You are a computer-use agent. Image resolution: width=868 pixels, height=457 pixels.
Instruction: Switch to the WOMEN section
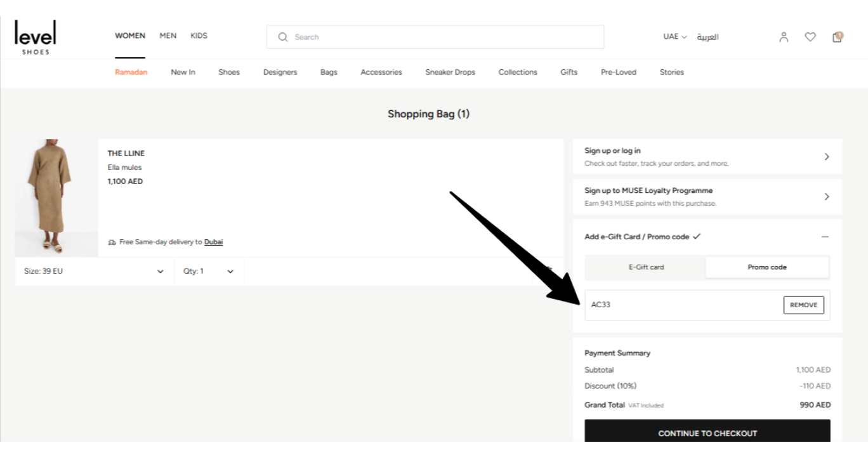[130, 36]
